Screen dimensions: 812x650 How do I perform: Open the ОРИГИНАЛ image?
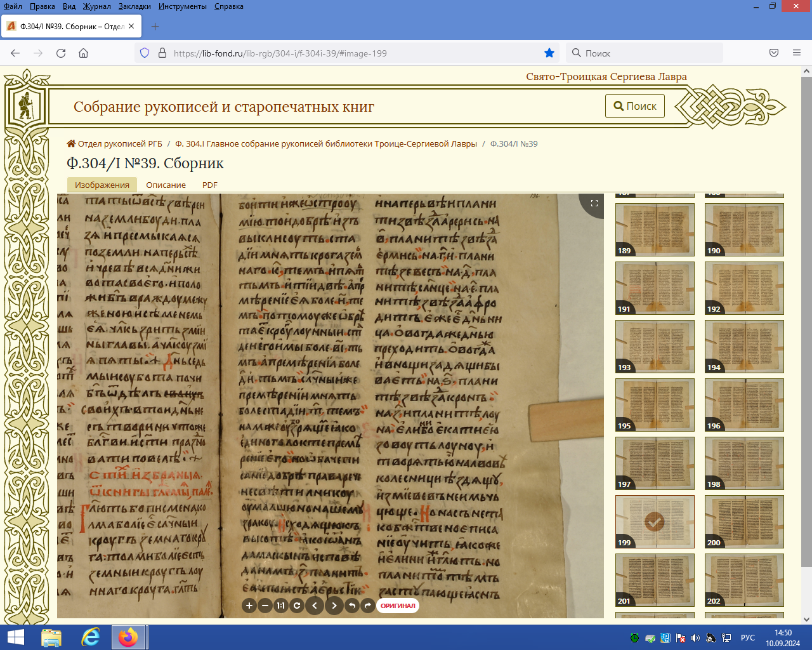(398, 606)
